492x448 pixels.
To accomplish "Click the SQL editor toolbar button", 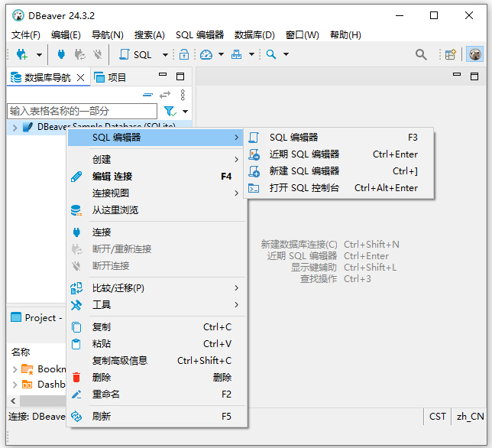I will click(x=135, y=54).
